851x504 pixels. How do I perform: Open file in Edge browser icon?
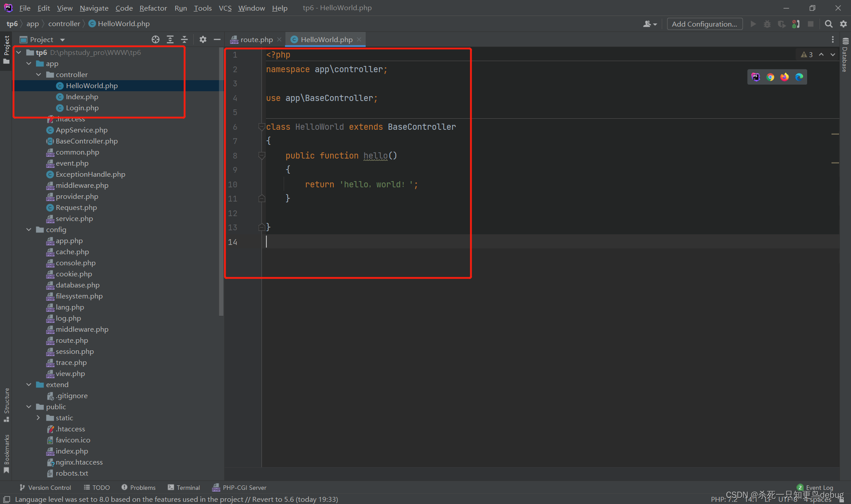click(799, 77)
